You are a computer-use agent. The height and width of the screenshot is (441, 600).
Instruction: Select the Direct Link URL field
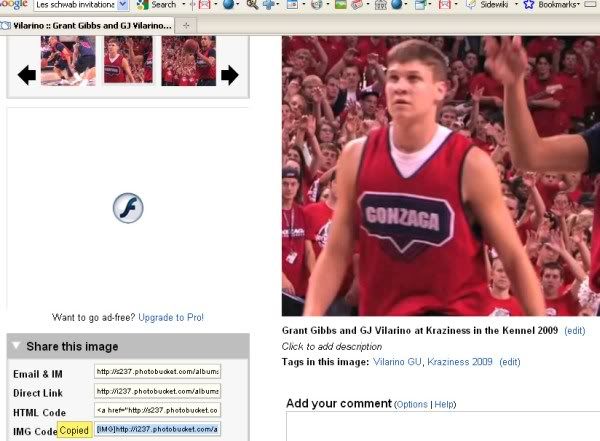tap(158, 391)
